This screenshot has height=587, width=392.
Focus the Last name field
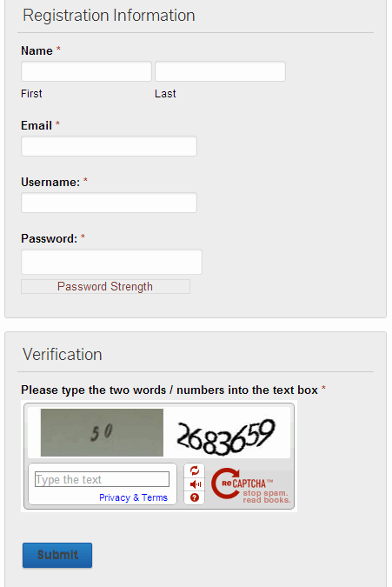pos(220,71)
